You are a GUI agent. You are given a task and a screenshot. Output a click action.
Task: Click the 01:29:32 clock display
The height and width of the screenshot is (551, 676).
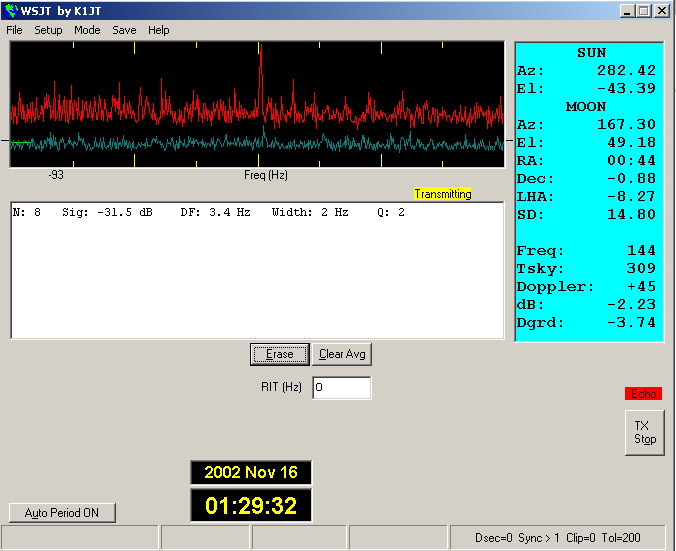(x=251, y=506)
